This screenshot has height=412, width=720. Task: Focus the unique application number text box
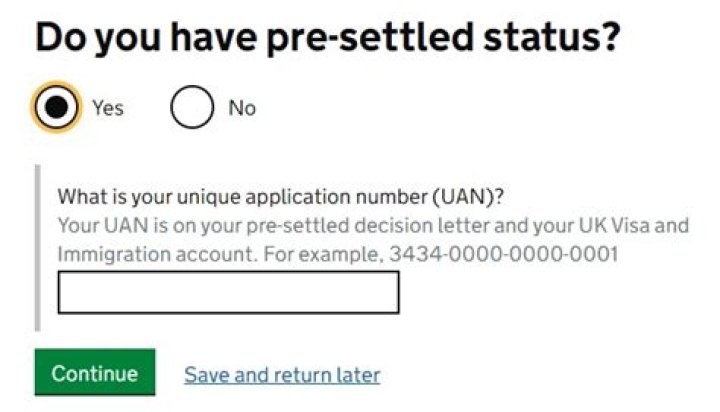(228, 292)
